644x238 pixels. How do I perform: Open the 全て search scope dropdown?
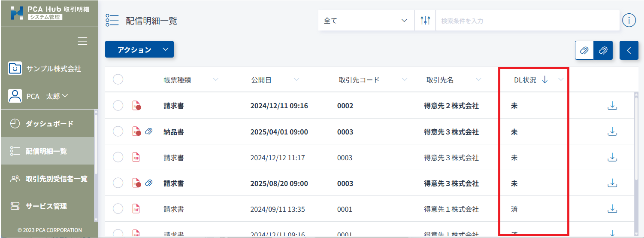point(366,21)
